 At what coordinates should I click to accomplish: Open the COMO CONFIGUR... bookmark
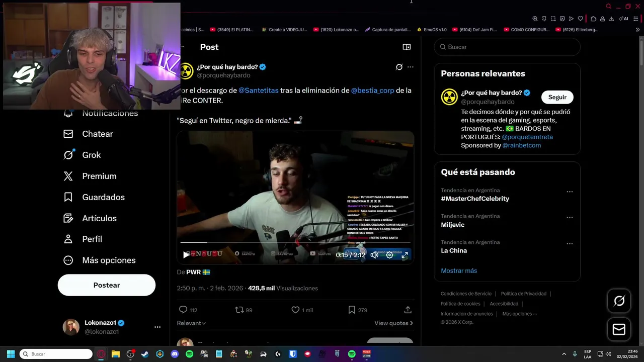526,30
